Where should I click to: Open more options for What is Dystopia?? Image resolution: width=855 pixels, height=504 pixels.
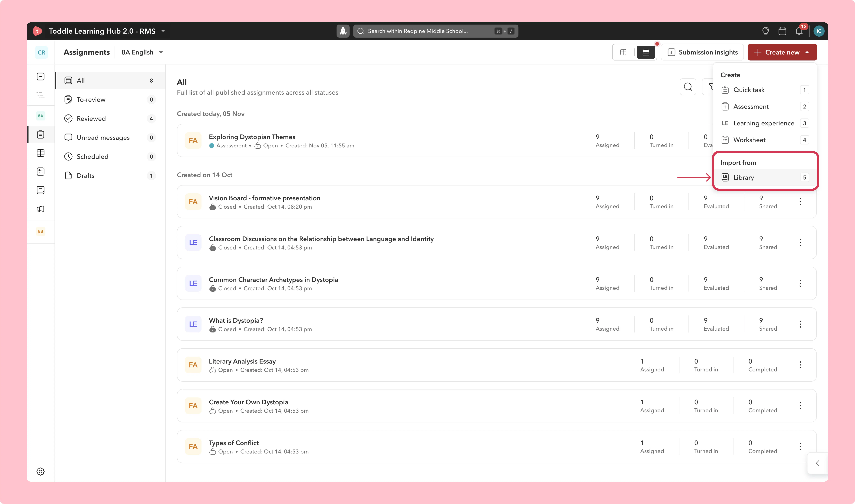click(x=800, y=324)
